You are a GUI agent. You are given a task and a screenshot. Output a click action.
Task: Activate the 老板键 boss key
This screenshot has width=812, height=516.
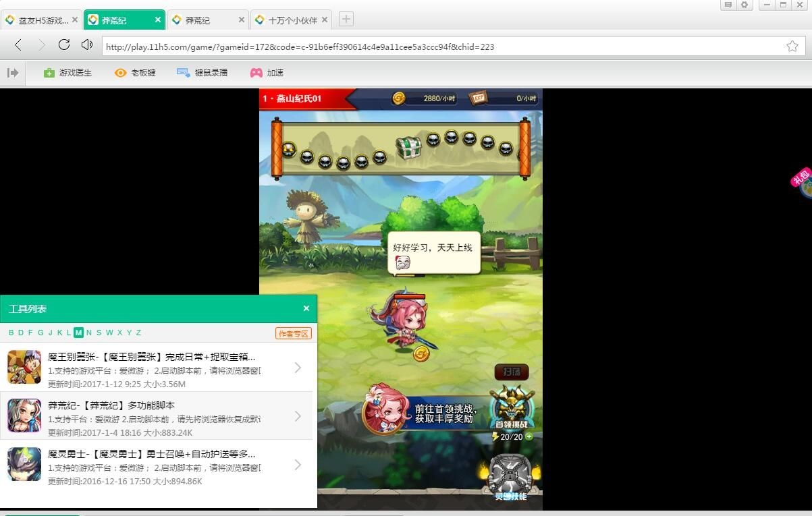point(135,72)
